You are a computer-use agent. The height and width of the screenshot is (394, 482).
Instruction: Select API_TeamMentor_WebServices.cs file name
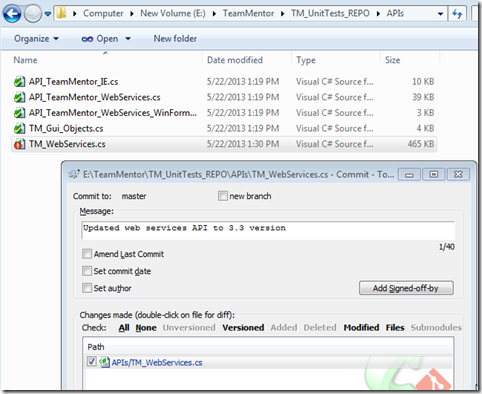(x=94, y=97)
